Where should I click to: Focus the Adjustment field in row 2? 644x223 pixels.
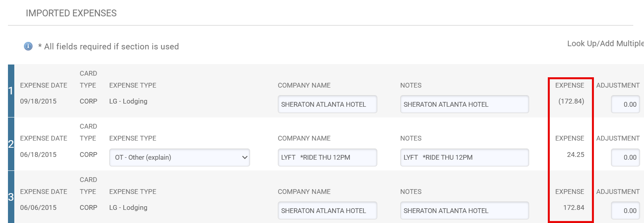coord(625,157)
